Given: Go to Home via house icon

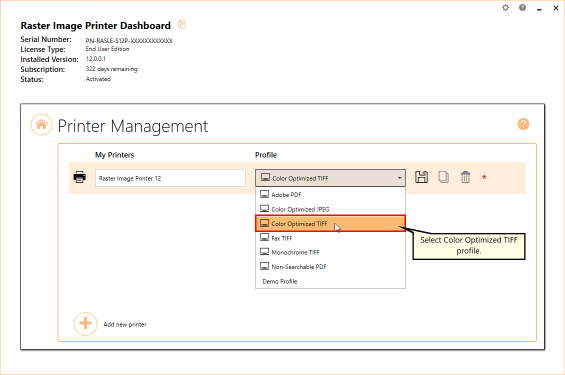Looking at the screenshot, I should [41, 125].
